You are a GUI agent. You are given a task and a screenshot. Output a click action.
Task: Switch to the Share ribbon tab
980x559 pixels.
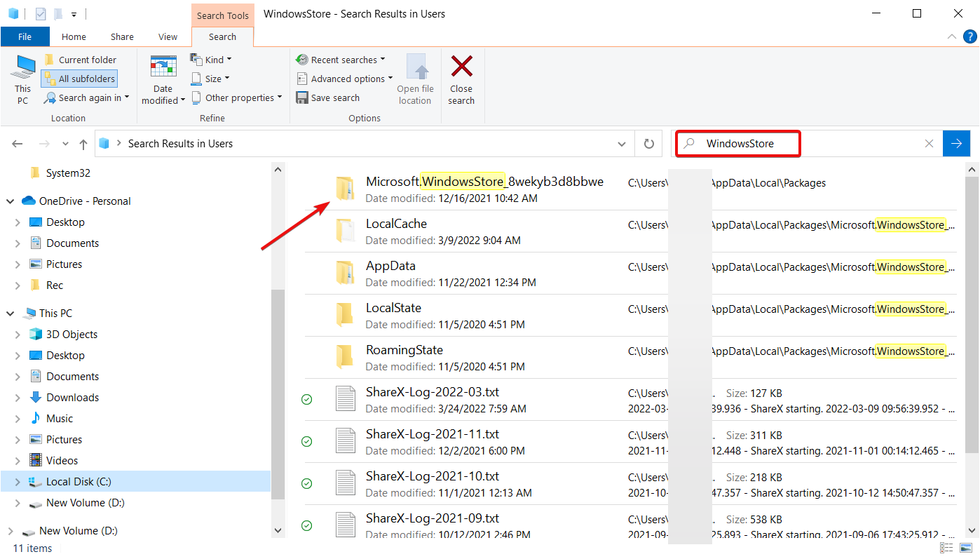point(122,36)
